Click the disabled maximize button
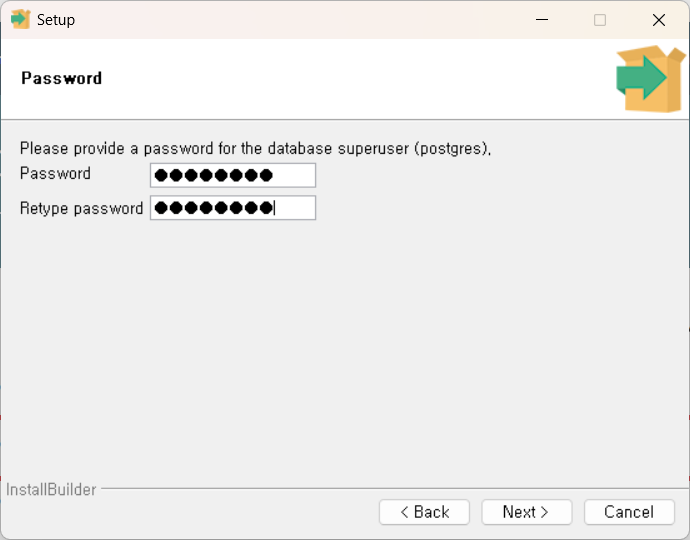 tap(600, 20)
